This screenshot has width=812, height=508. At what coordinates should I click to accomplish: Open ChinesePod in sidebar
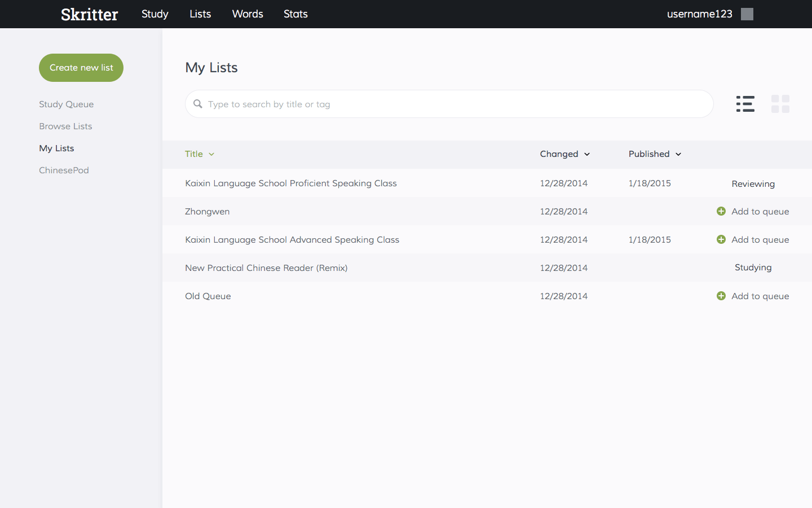click(64, 170)
